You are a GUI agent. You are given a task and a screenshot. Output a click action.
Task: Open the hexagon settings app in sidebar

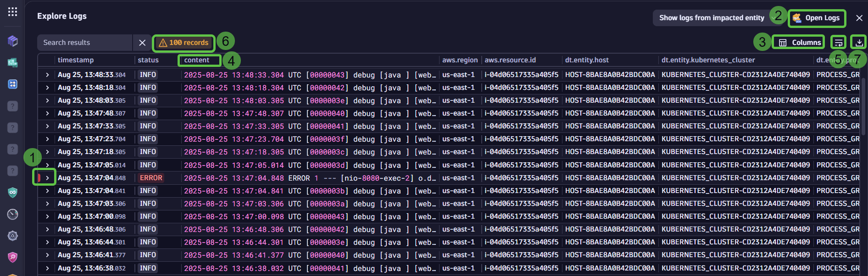13,236
